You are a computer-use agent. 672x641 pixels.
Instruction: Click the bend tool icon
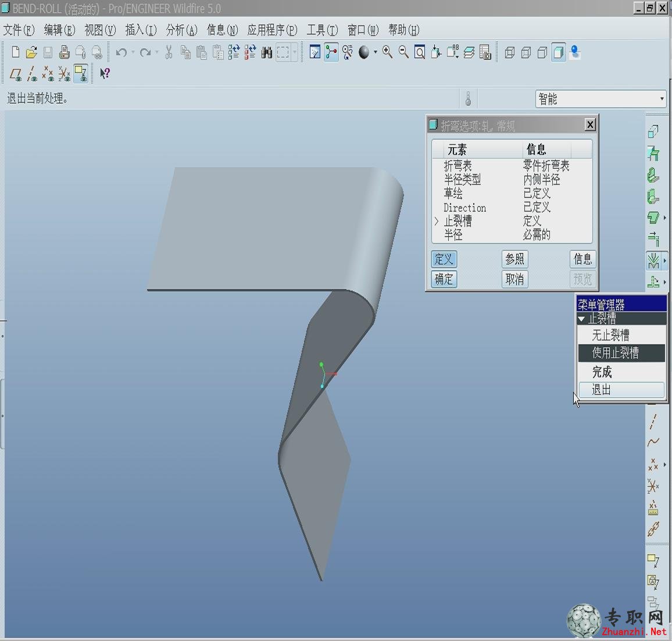pos(653,261)
